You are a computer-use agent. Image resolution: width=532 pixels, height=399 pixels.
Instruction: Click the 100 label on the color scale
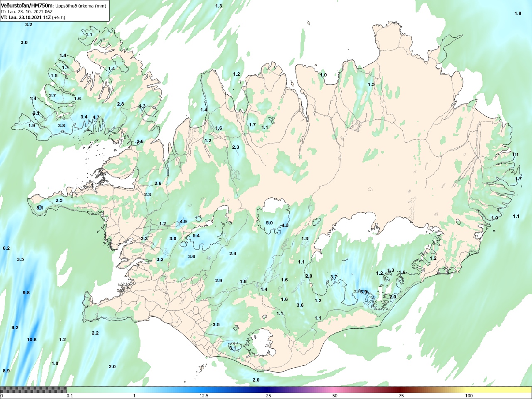469,396
